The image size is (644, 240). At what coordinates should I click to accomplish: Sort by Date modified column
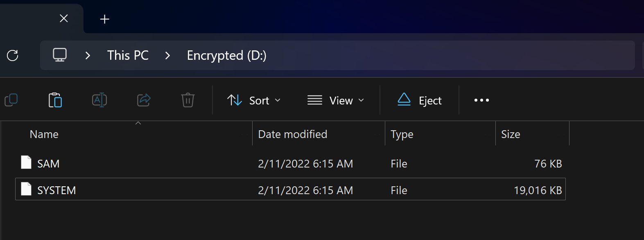point(292,134)
